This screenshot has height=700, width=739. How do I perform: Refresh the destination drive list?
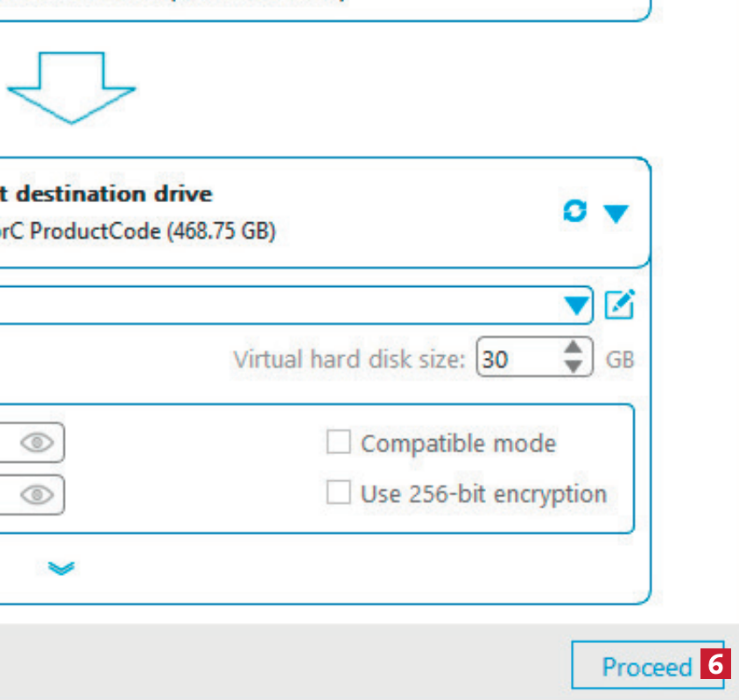[574, 212]
